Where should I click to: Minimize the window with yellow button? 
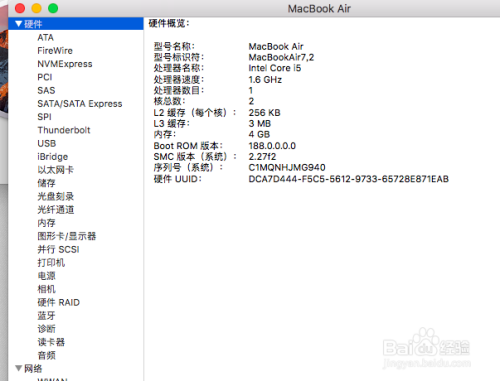(x=36, y=8)
